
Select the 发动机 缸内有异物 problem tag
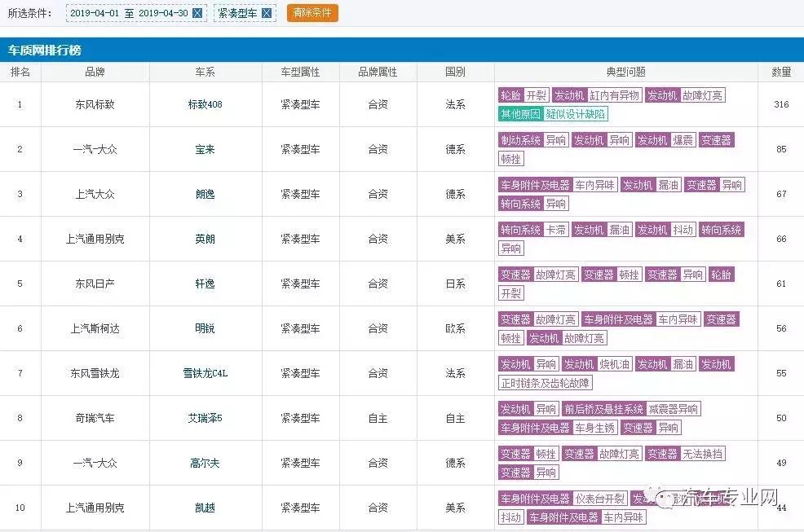tap(597, 95)
